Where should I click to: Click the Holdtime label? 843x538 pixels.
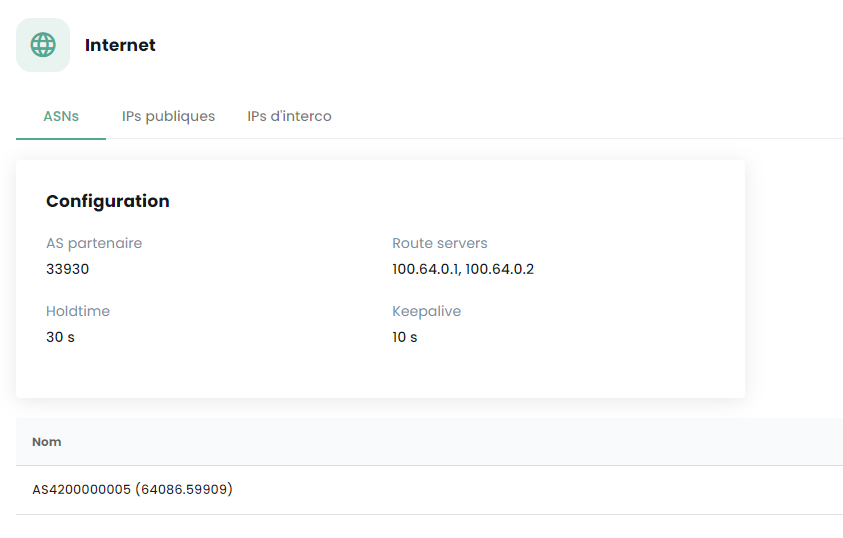click(78, 311)
